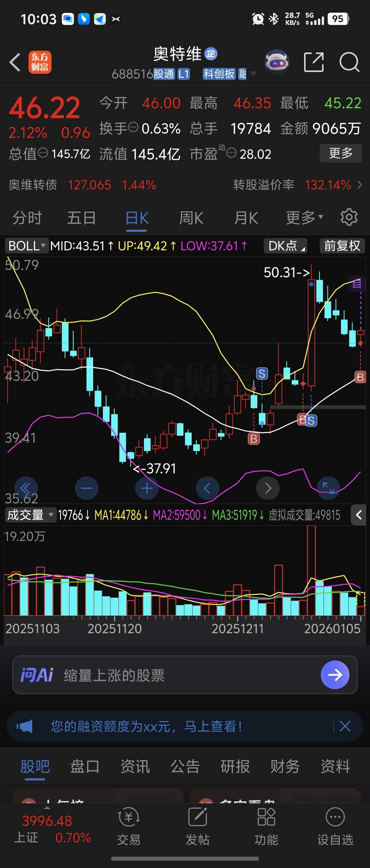Tap the 科创板 board tag
The image size is (370, 868).
pyautogui.click(x=219, y=74)
